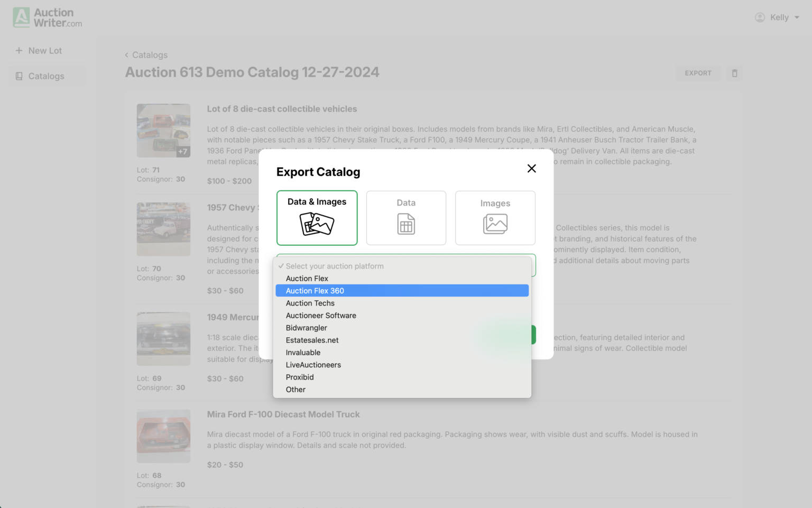Viewport: 812px width, 508px height.
Task: Choose the Other platform option
Action: [x=295, y=390]
